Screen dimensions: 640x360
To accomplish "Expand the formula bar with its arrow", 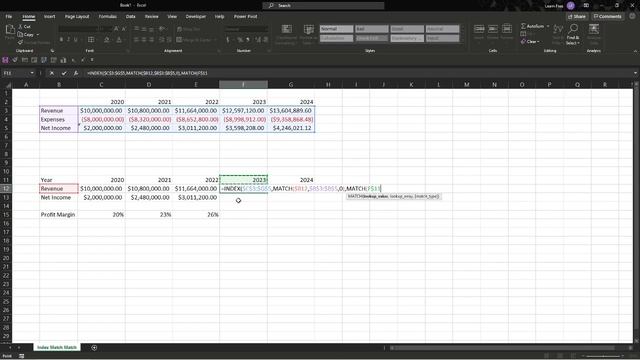I will [x=635, y=73].
